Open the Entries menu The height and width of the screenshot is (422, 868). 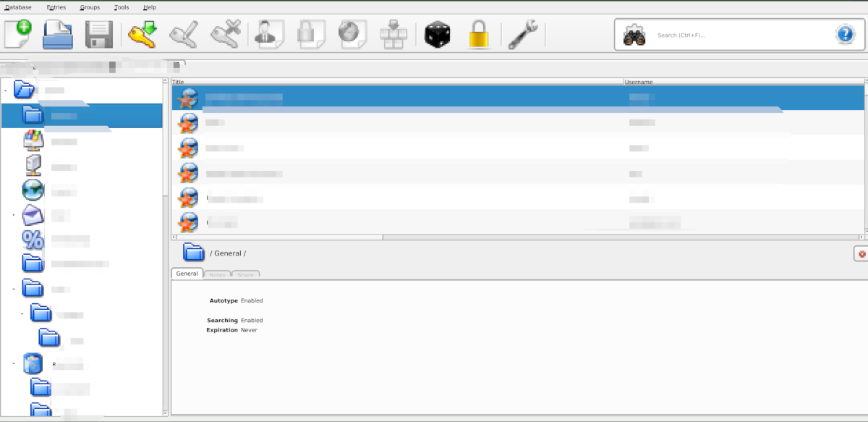[56, 7]
